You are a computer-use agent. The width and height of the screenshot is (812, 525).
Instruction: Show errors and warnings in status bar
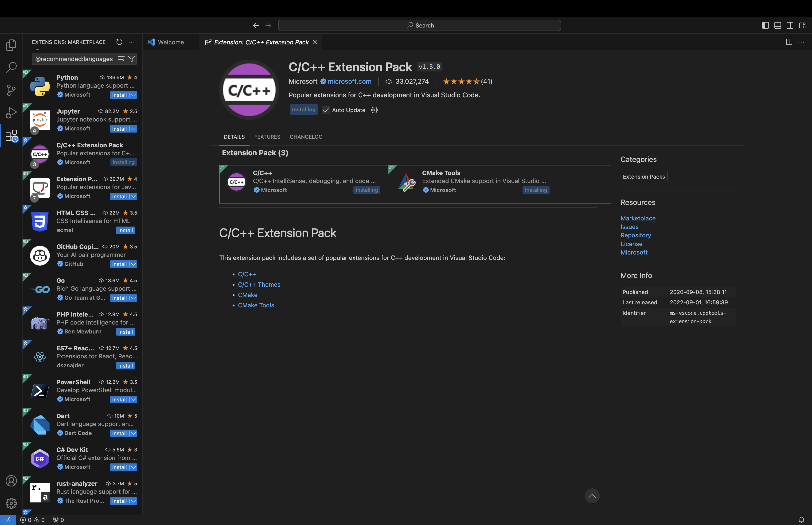pyautogui.click(x=32, y=520)
